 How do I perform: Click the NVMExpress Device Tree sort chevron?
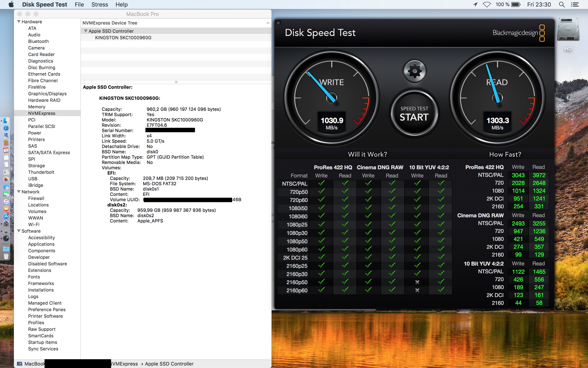268,23
